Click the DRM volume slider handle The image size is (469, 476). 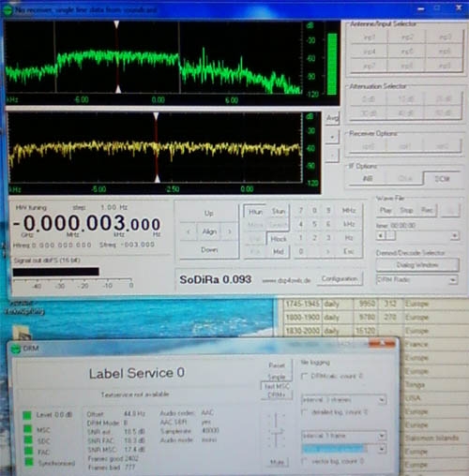[x=276, y=433]
